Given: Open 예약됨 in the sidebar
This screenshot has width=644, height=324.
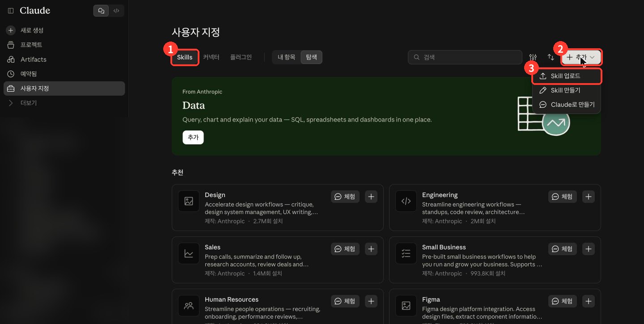Looking at the screenshot, I should coord(64,74).
